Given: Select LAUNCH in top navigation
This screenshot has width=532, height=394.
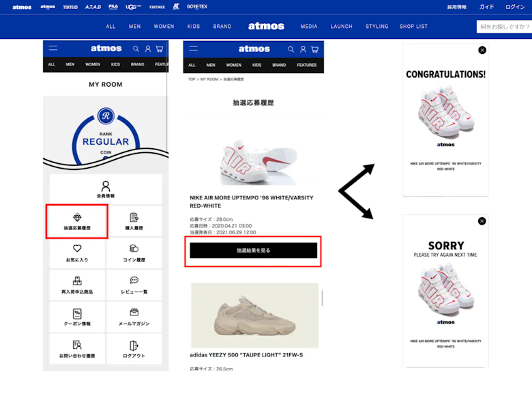Looking at the screenshot, I should click(341, 26).
